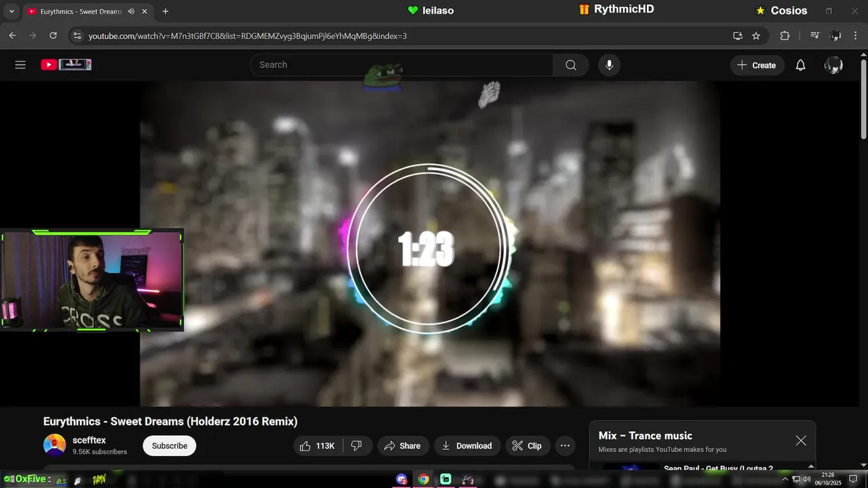This screenshot has width=868, height=488.
Task: Click the page scrollbar down arrow
Action: [x=863, y=466]
